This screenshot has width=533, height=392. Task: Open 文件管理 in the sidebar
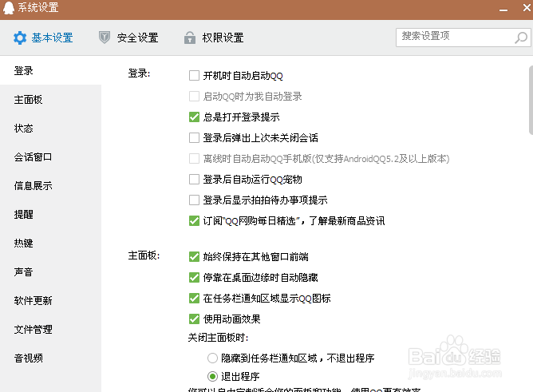pyautogui.click(x=50, y=330)
